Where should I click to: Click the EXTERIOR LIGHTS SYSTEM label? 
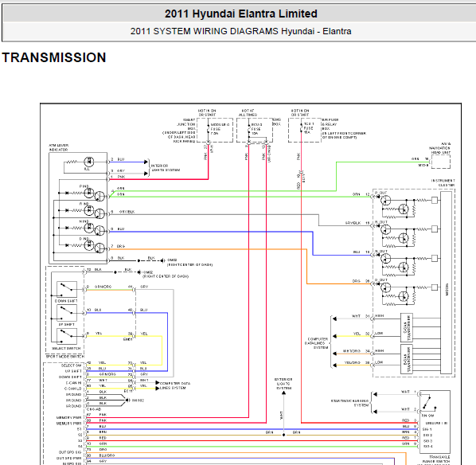point(283,384)
